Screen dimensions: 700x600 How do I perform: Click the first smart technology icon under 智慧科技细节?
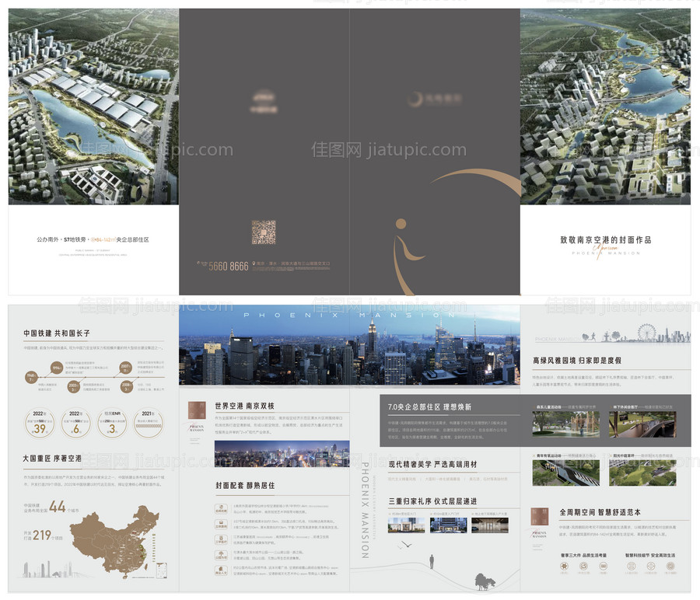point(630,566)
